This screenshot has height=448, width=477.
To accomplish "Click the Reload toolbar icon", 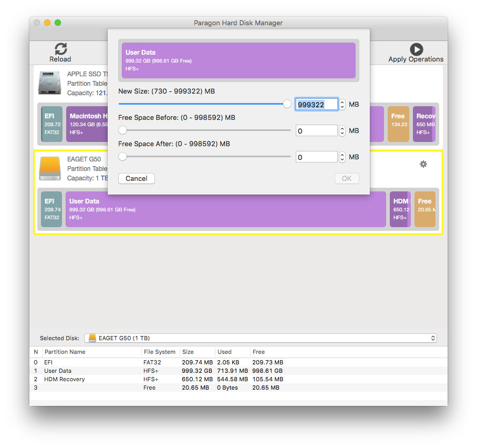I will (x=60, y=49).
